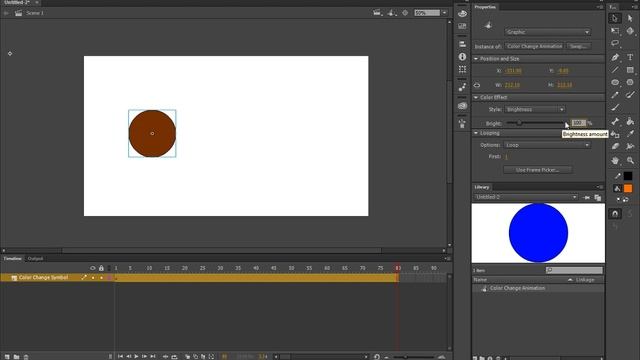Toggle the Onion Skin button in timeline
The height and width of the screenshot is (360, 640).
point(187,357)
